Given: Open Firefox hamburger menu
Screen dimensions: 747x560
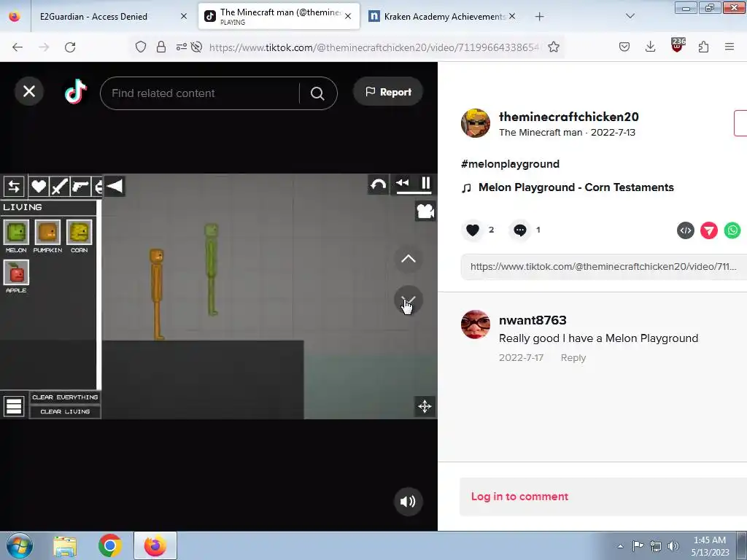Looking at the screenshot, I should coord(729,47).
